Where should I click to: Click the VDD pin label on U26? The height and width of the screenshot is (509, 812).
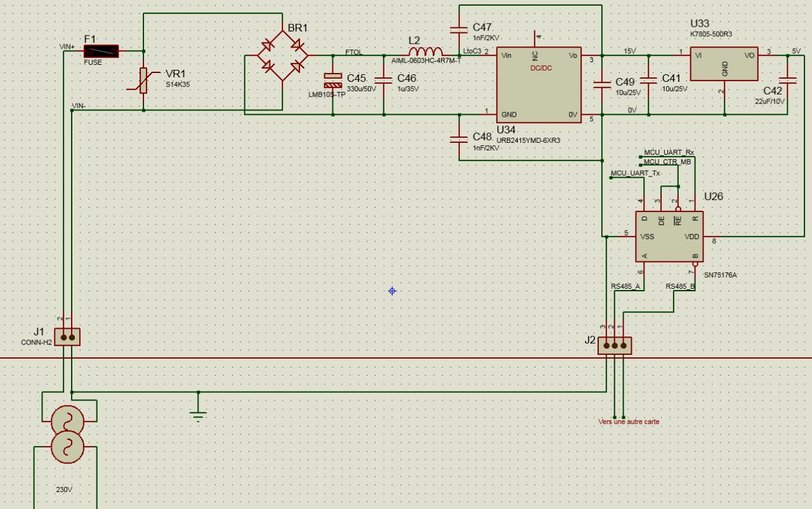[691, 237]
